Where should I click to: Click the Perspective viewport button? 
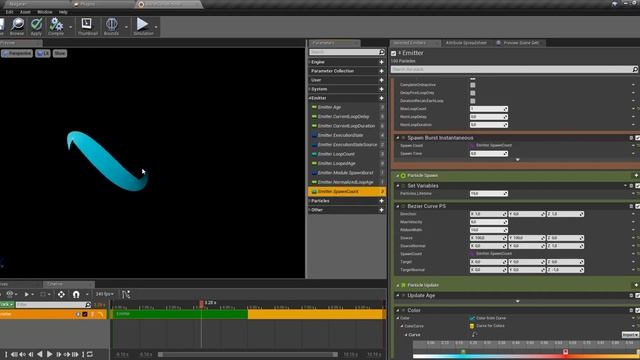pyautogui.click(x=17, y=53)
